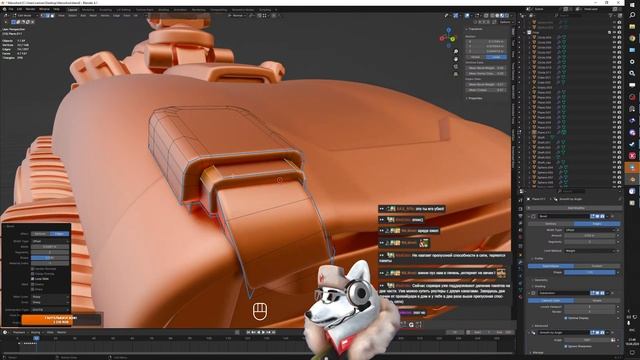The image size is (640, 360).
Task: Open the Blender logo menu
Action: click(4, 9)
